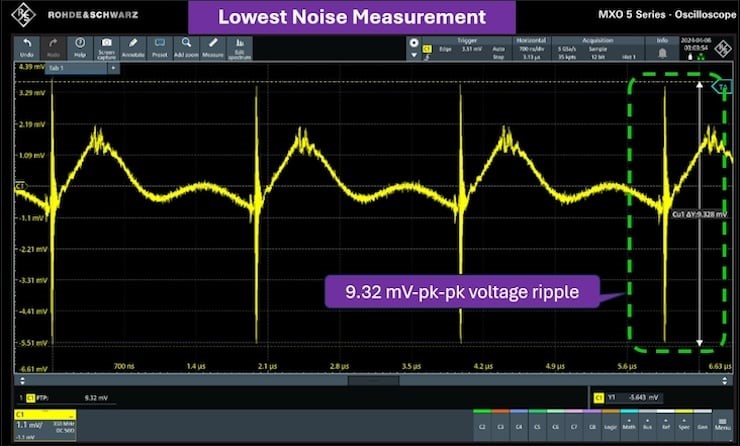Click the Add zoom magnifier icon
740x446 pixels.
(186, 49)
